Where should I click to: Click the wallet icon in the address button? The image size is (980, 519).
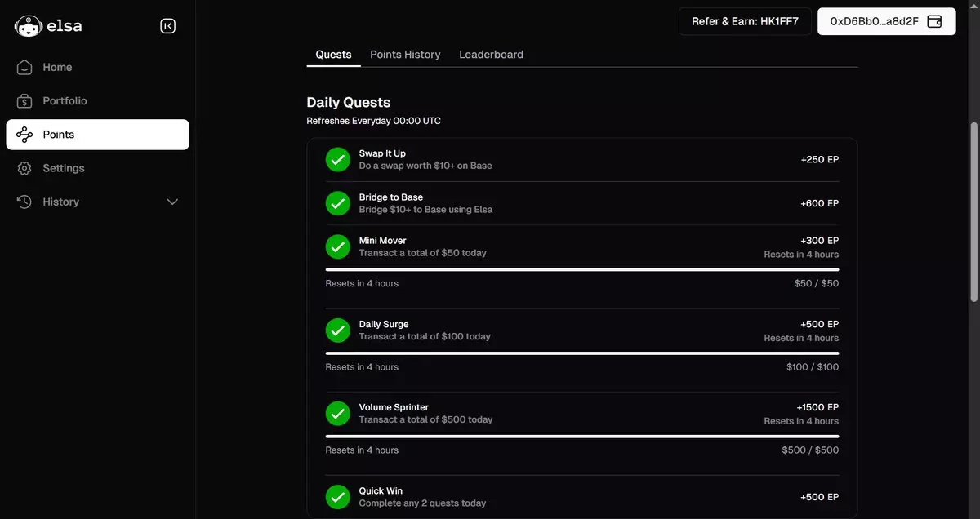(x=935, y=21)
